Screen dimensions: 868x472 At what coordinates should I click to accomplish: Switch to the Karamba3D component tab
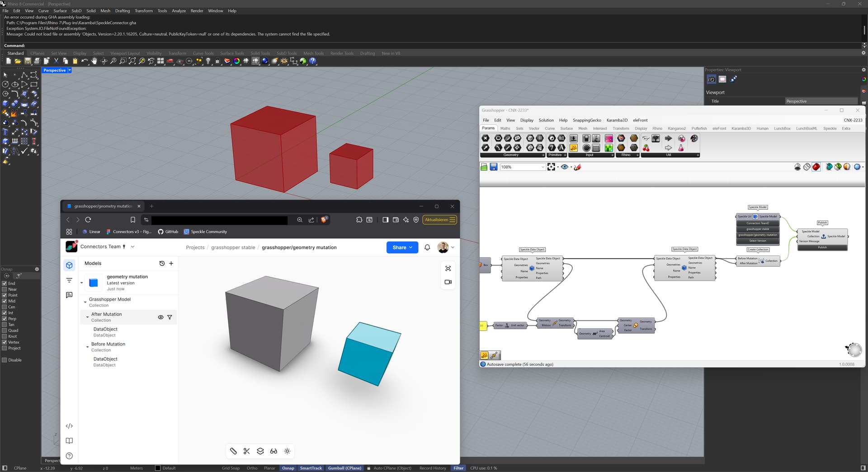pos(741,128)
